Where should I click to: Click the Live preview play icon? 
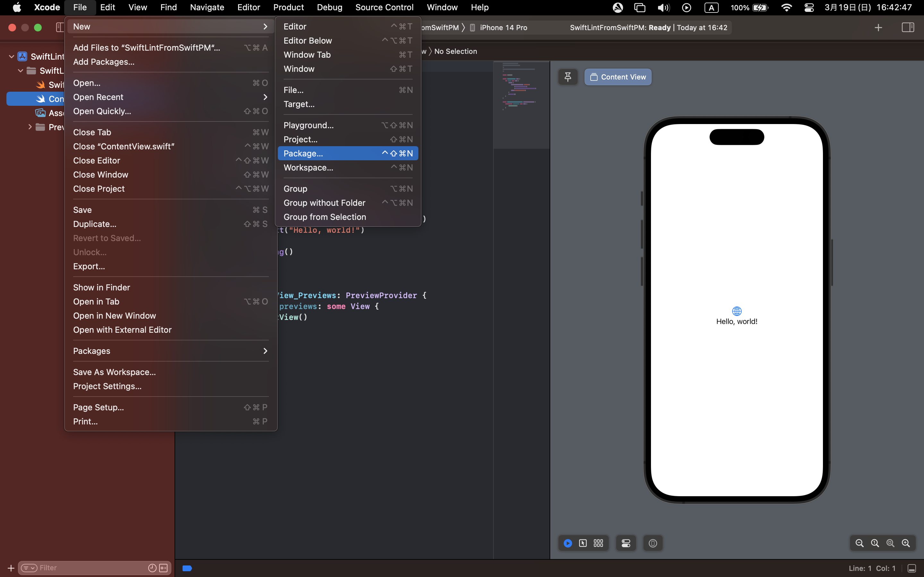(568, 543)
